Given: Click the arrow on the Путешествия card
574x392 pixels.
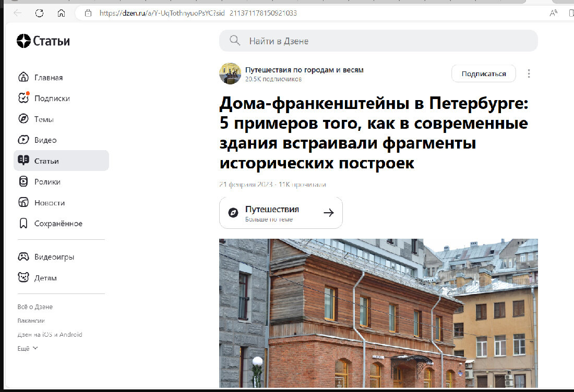Looking at the screenshot, I should (x=329, y=213).
